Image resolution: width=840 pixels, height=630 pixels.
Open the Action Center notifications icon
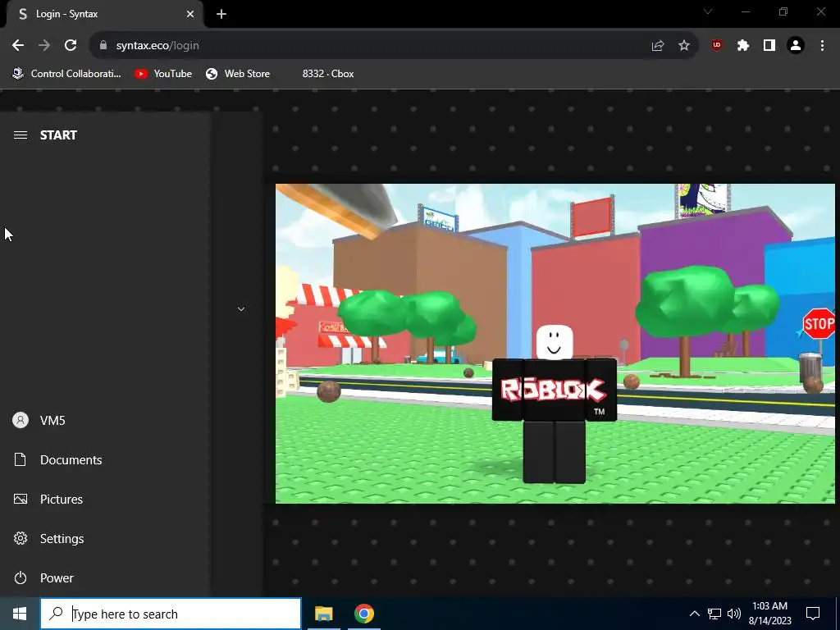813,614
